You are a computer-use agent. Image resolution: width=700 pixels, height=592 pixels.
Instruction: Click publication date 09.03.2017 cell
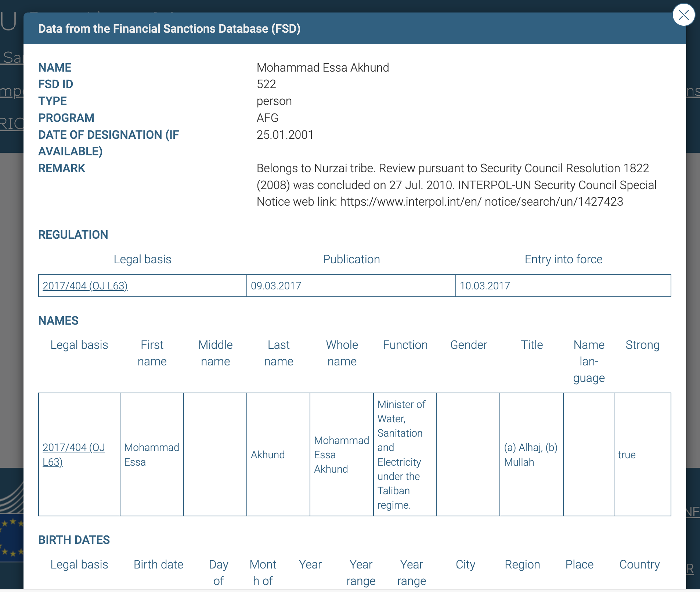click(351, 286)
